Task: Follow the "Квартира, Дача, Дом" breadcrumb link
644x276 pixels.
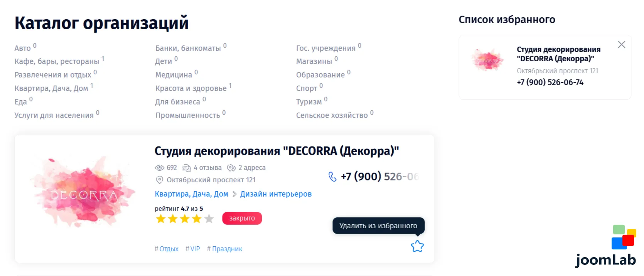Action: [x=191, y=194]
